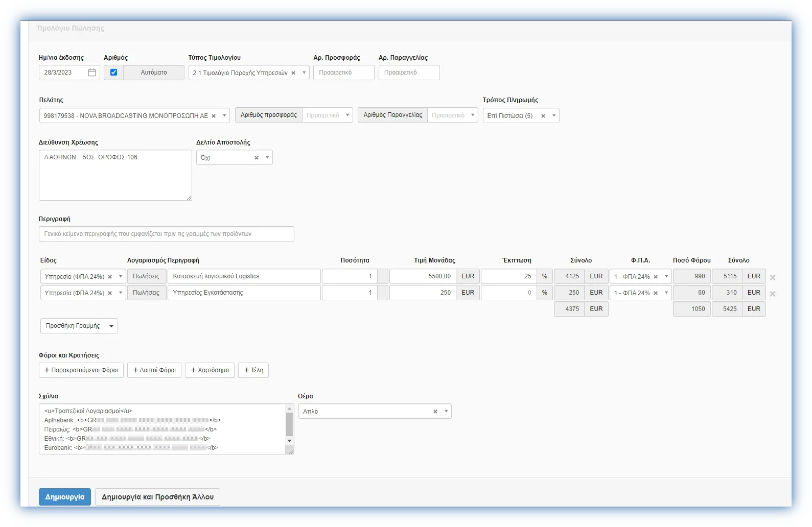The height and width of the screenshot is (527, 812).
Task: Click Δημιουργία και Προσθήκη Άλλου
Action: [x=157, y=497]
